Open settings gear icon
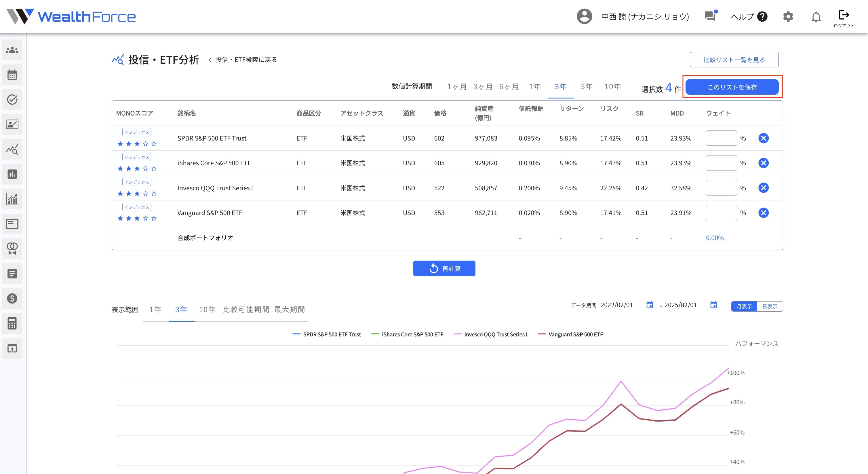Screen dimensions: 868x474 tap(788, 16)
